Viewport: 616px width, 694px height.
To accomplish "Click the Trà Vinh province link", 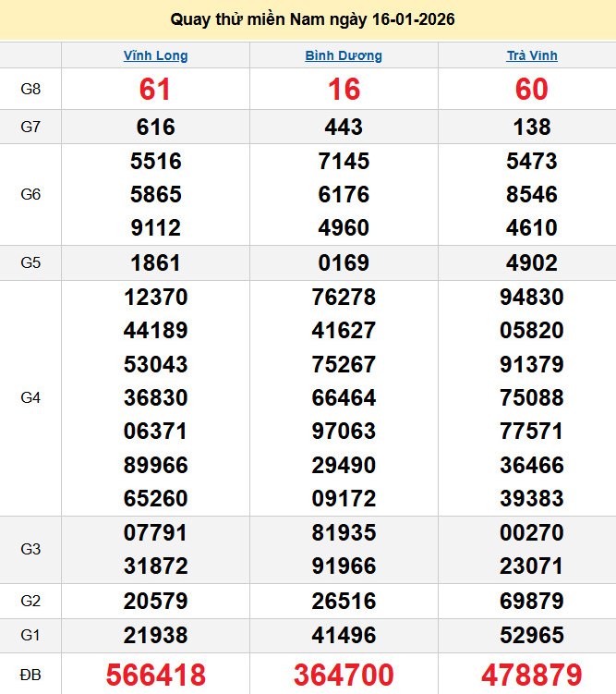I will 532,55.
